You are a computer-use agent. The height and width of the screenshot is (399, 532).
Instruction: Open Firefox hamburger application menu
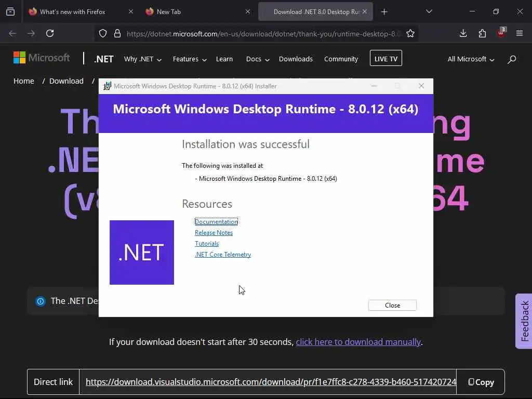pos(520,33)
